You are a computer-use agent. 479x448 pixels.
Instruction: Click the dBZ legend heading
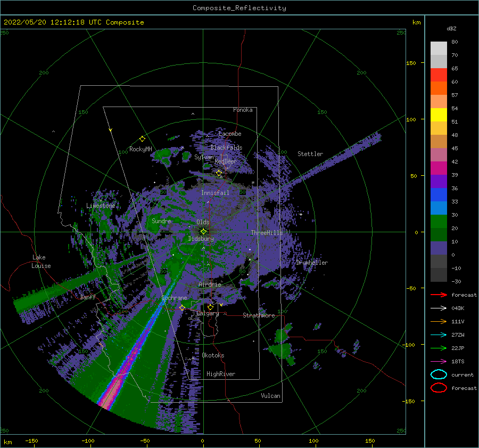click(x=451, y=28)
